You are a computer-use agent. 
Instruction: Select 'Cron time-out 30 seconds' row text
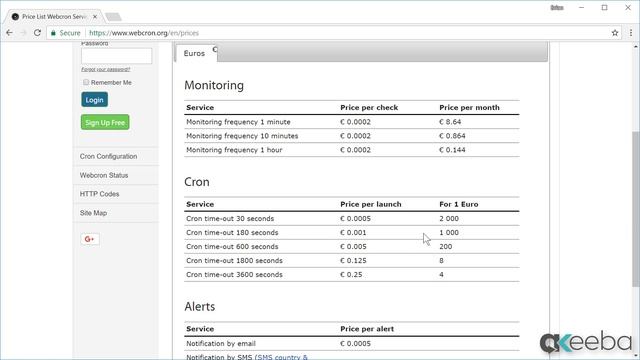tap(230, 219)
